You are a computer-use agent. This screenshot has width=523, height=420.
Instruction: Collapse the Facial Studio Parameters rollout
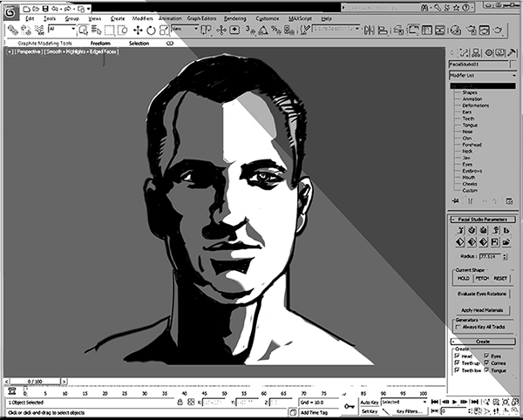coord(482,219)
